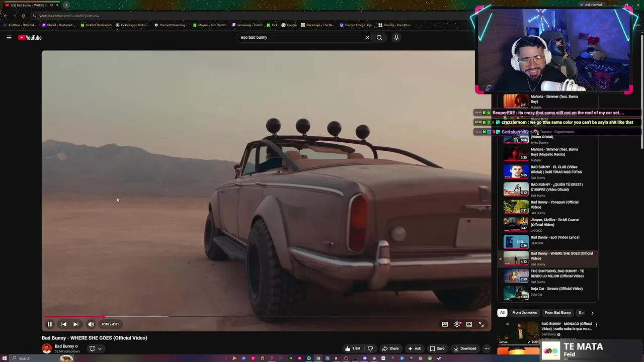
Task: Open Ask Gemini in browser title bar
Action: 591,5
